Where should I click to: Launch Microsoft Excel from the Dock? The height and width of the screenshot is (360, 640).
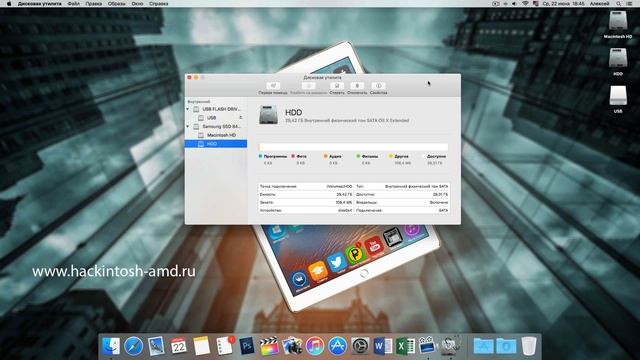point(405,346)
